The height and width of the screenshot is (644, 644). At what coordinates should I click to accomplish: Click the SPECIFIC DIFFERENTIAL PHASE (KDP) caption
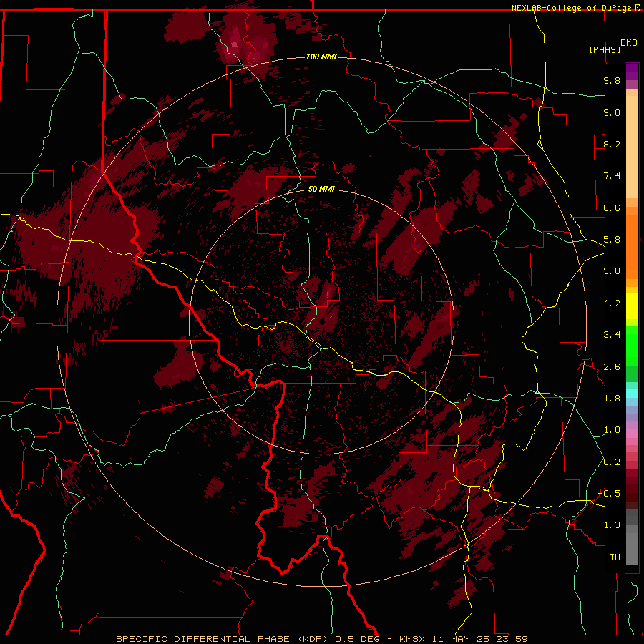[x=224, y=639]
